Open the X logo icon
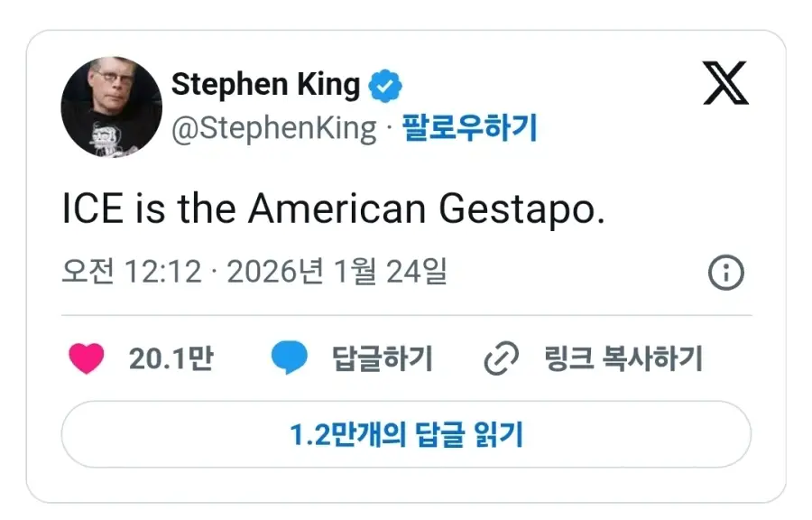Screen dimensions: 812x520 click(x=725, y=86)
